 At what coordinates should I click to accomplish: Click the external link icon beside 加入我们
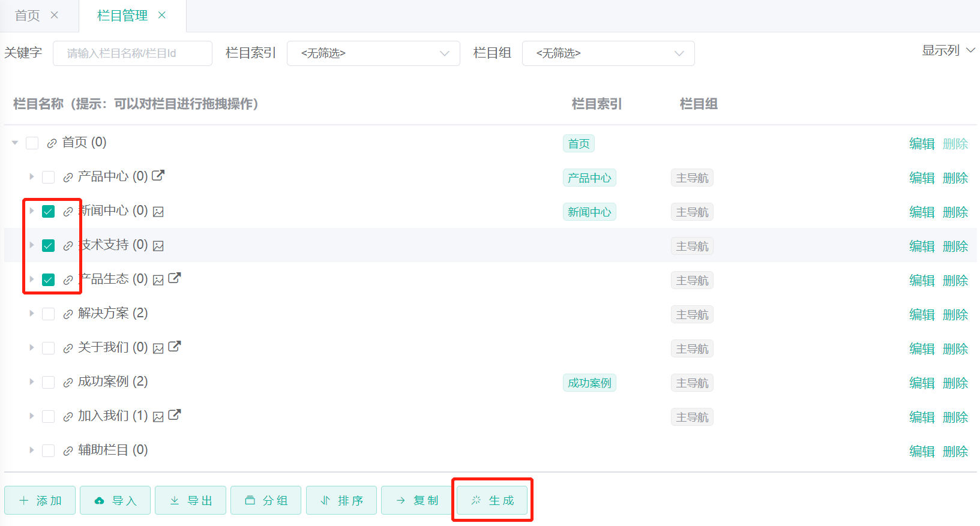[x=175, y=415]
